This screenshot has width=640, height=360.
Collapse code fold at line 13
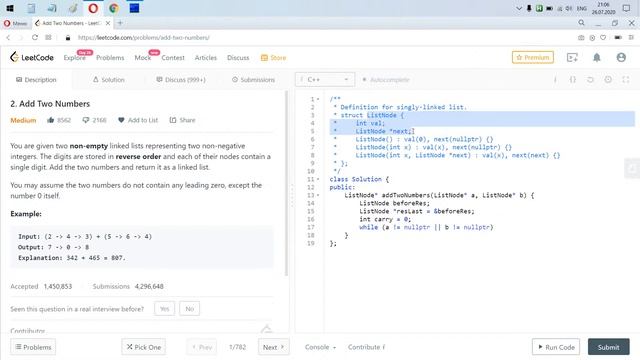pos(318,195)
